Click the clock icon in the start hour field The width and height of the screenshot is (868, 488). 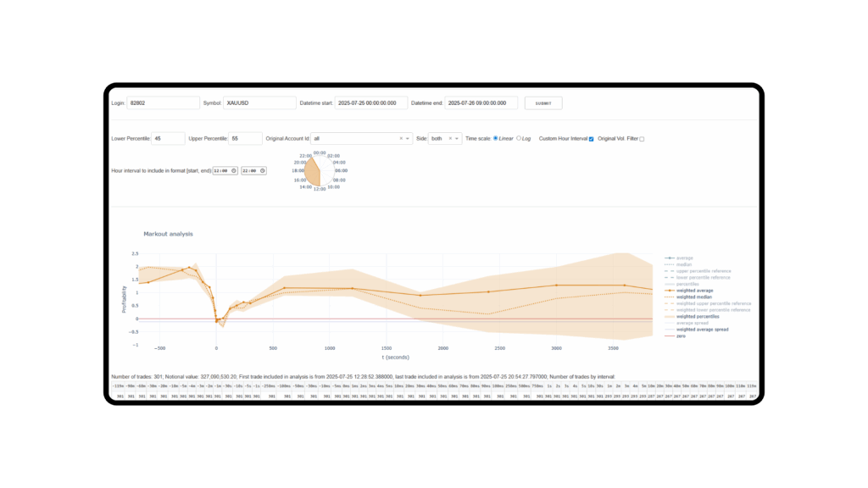tap(234, 170)
